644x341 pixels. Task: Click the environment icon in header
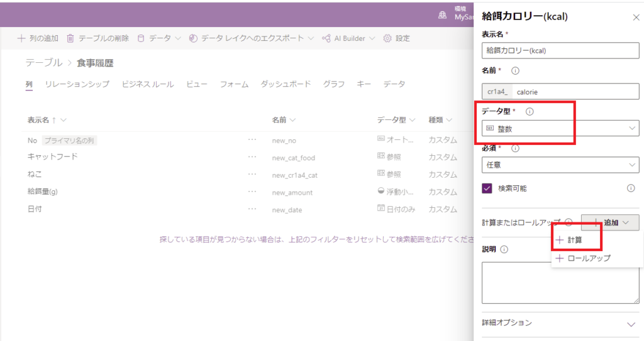click(442, 15)
